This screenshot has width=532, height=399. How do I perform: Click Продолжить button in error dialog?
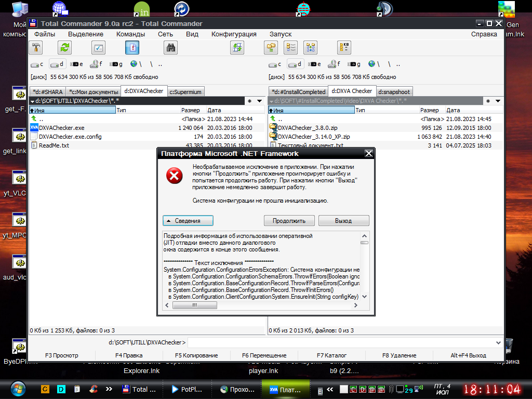289,220
